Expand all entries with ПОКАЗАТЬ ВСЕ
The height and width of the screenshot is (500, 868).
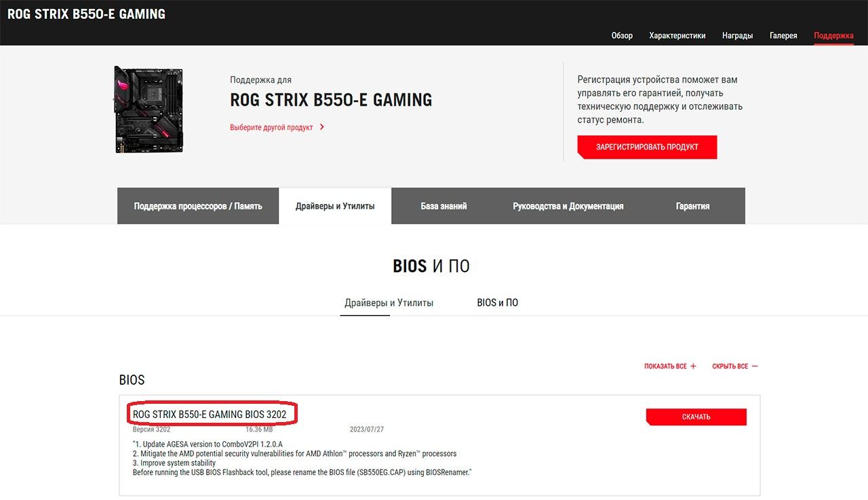click(x=670, y=367)
